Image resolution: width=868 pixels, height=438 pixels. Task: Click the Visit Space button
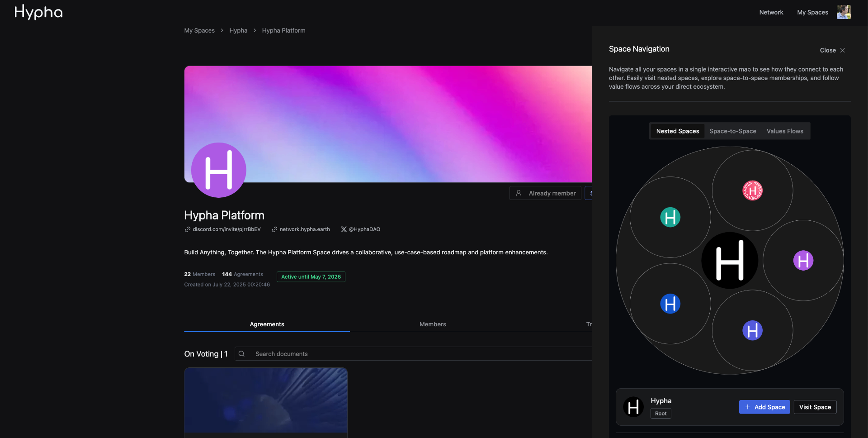tap(815, 407)
